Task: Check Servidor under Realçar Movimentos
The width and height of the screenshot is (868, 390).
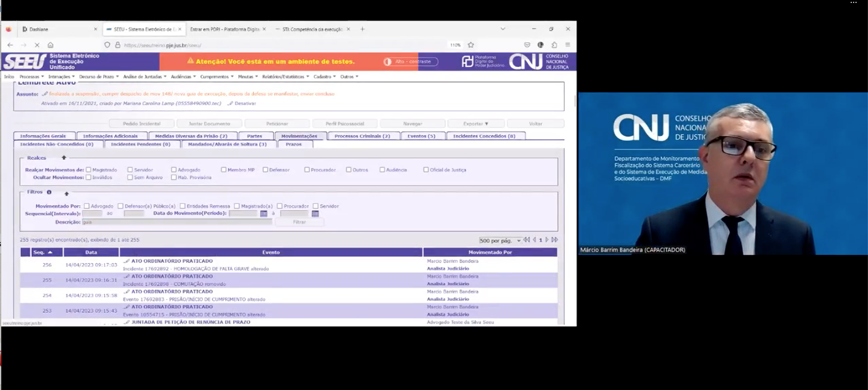Action: pos(130,170)
